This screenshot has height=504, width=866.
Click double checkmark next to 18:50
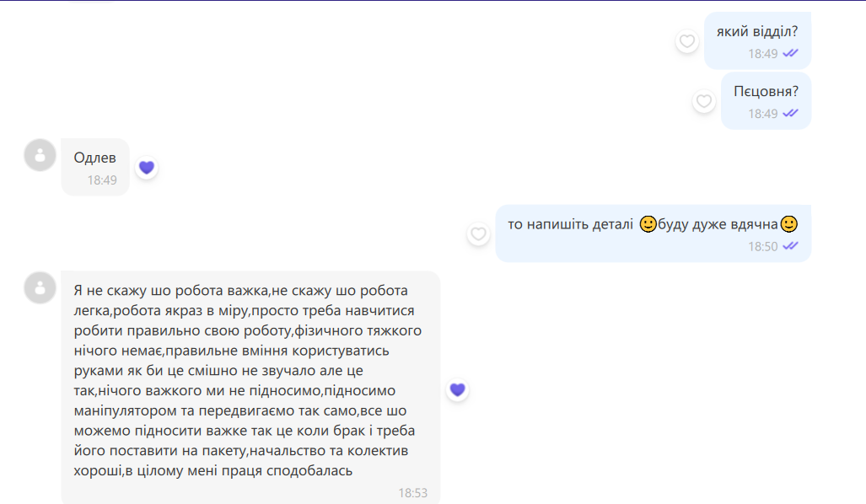790,246
